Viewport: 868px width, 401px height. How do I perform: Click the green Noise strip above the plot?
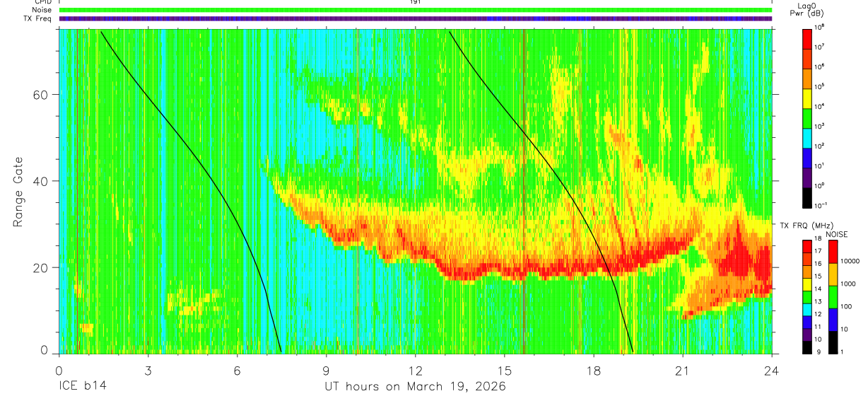416,10
